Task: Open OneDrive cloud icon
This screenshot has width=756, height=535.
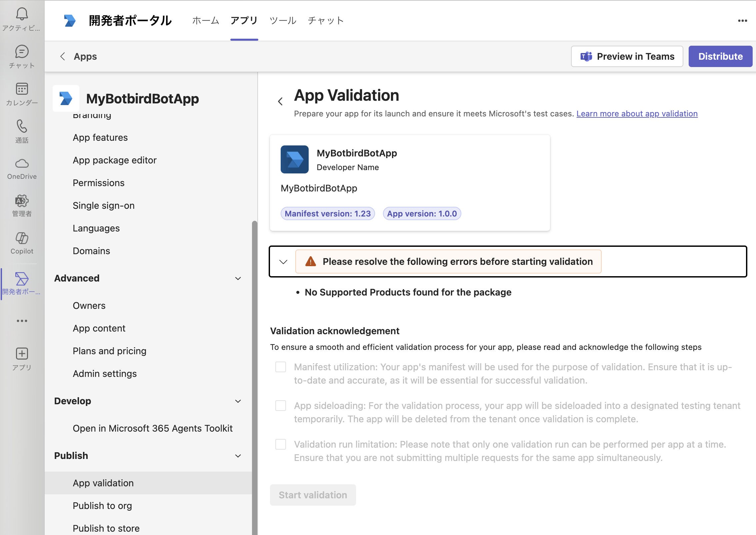Action: pos(22,164)
